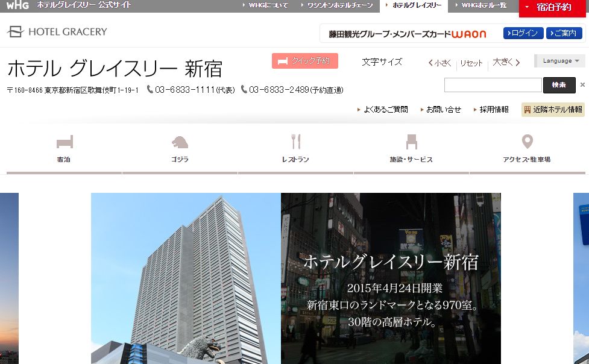Open the お問い合せ contact link
The image size is (589, 364).
[441, 109]
